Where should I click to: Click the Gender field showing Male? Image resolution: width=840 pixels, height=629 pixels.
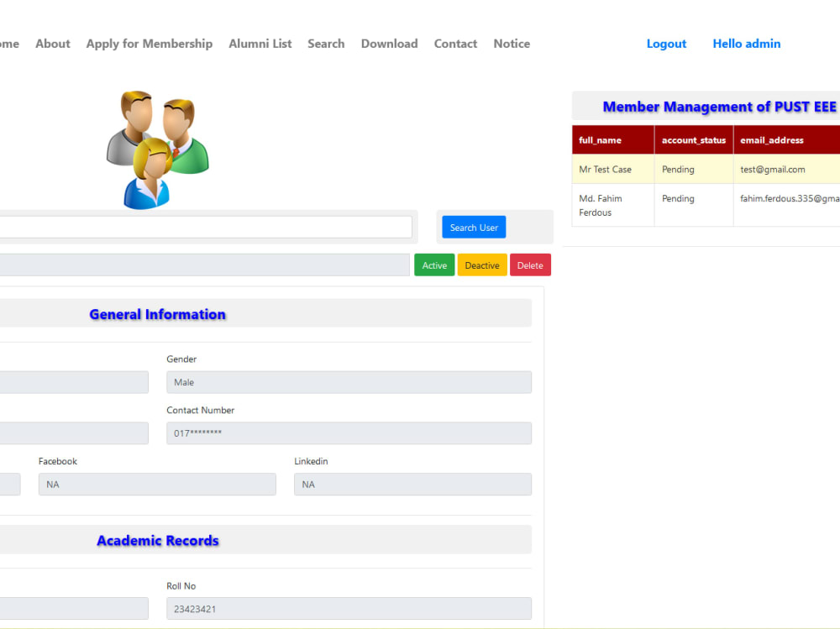point(349,382)
